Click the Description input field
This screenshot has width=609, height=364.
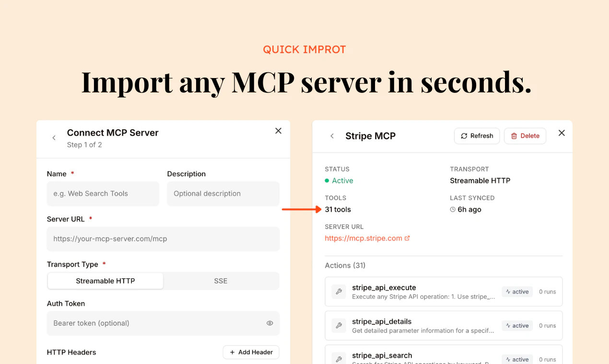coord(223,193)
